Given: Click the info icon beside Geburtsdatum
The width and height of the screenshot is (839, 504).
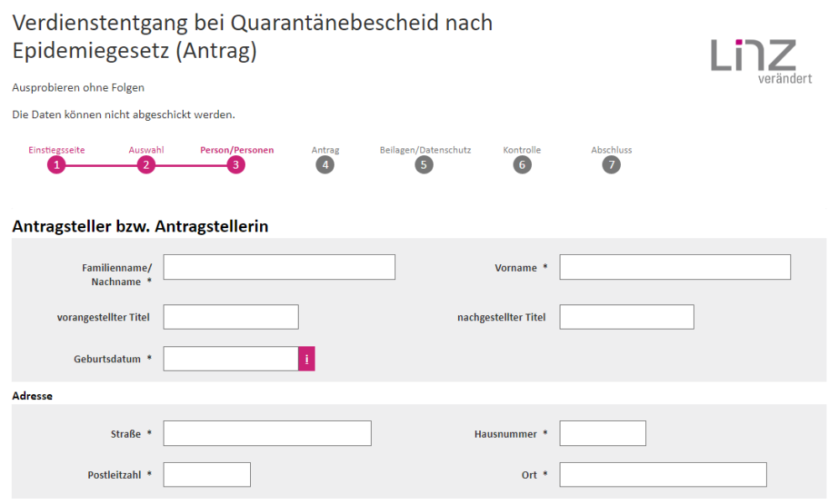Looking at the screenshot, I should [306, 358].
